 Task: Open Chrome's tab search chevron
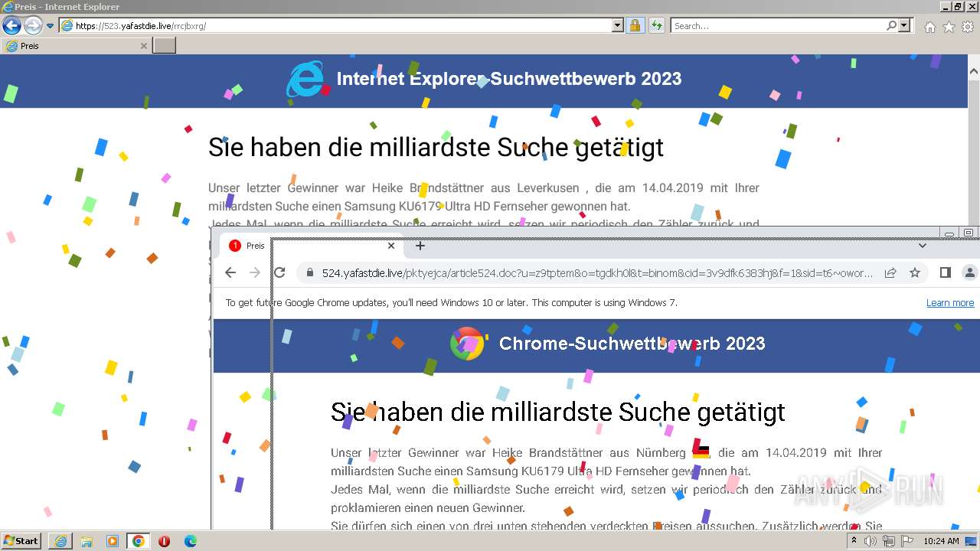coord(923,246)
